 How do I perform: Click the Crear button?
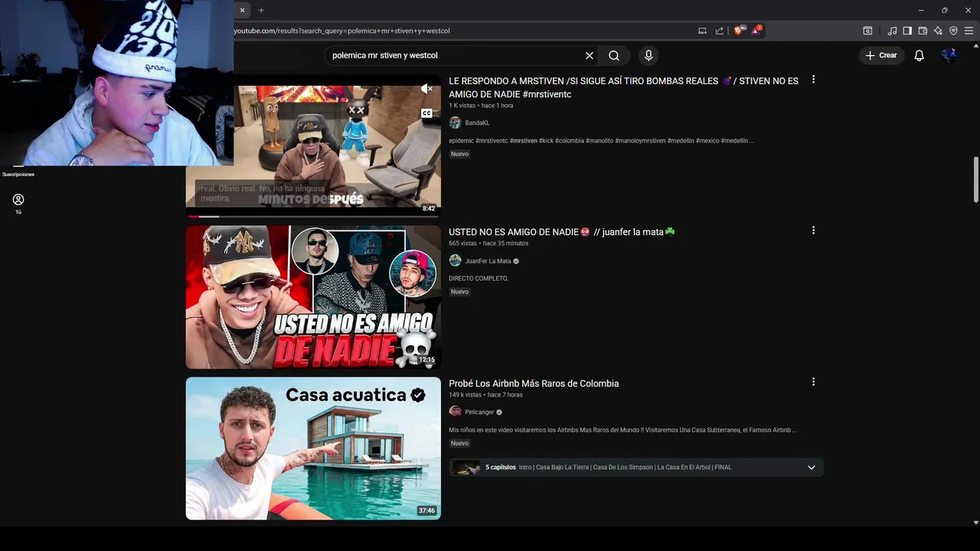880,55
